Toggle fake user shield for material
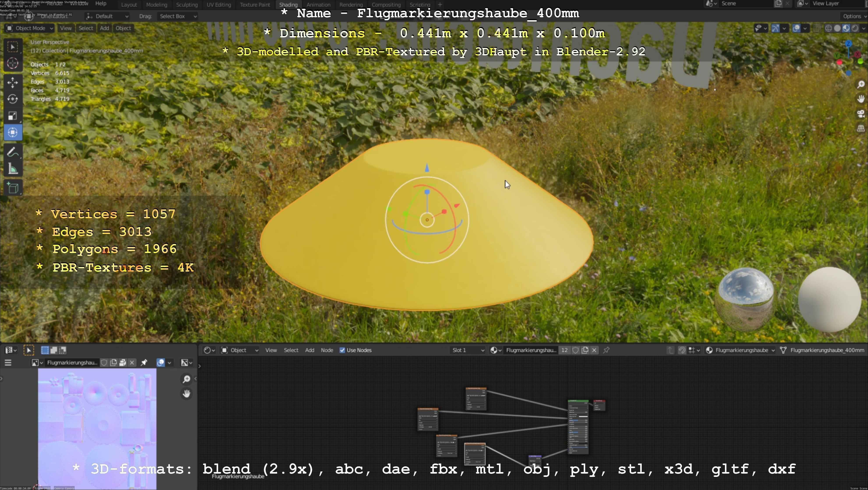Screen dimensions: 868x490 [x=576, y=350]
